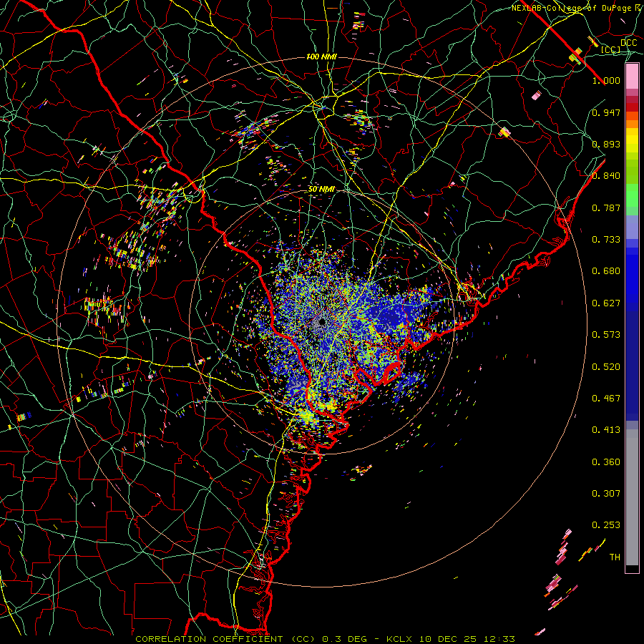
Task: Click the 0.573 scale value
Action: tap(606, 335)
